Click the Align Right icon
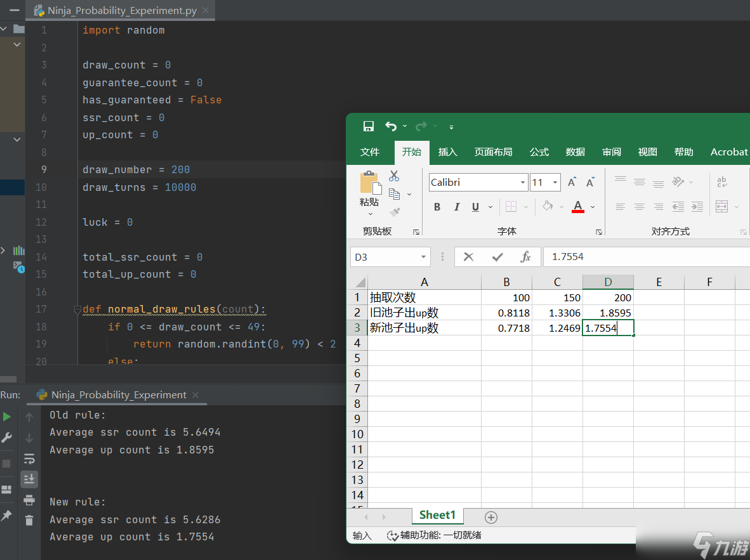This screenshot has width=750, height=560. (x=659, y=207)
